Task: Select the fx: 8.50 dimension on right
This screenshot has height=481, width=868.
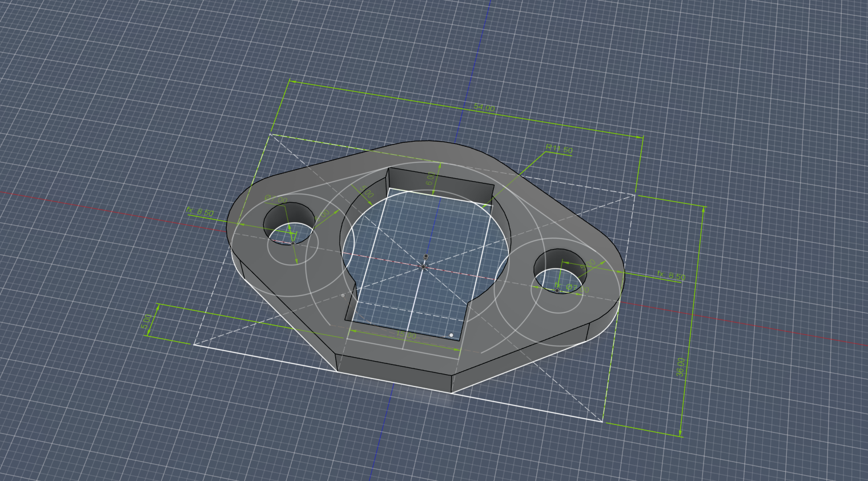Action: (x=671, y=276)
